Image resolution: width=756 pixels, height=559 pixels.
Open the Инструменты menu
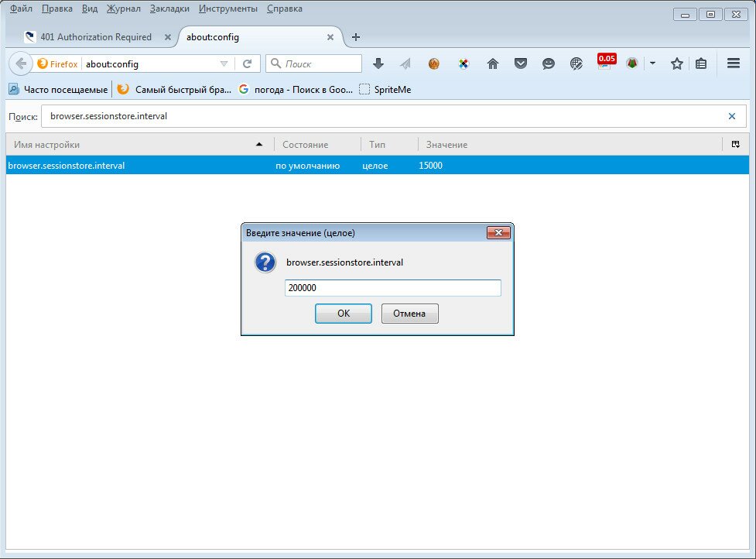[227, 9]
